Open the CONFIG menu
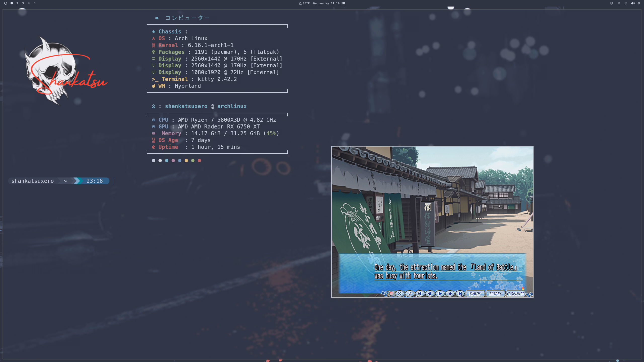Screen dimensions: 644x362 pyautogui.click(x=515, y=294)
